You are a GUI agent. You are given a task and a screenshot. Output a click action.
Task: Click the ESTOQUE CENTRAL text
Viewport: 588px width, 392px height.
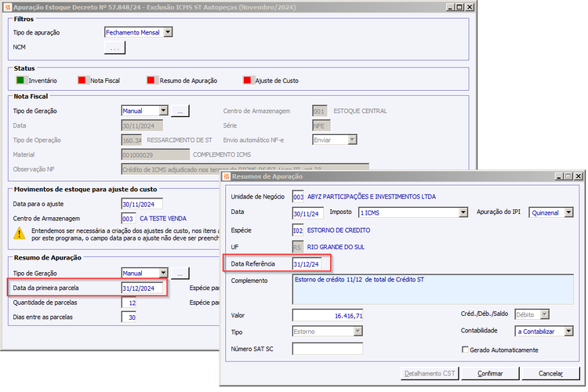[x=360, y=111]
